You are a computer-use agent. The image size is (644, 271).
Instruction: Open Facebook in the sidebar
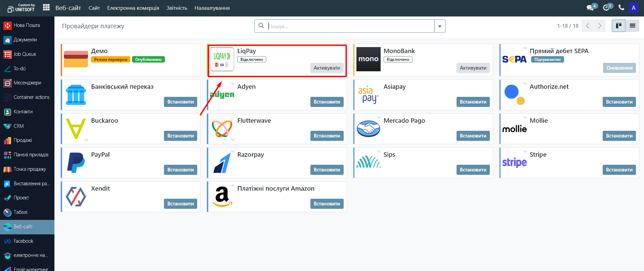[27, 241]
